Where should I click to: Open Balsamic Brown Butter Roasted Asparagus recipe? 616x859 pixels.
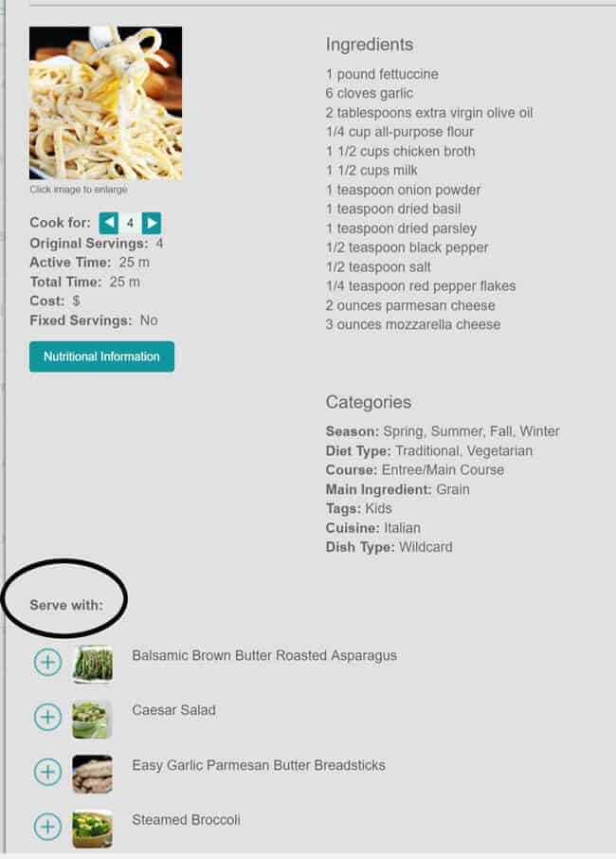pos(264,655)
